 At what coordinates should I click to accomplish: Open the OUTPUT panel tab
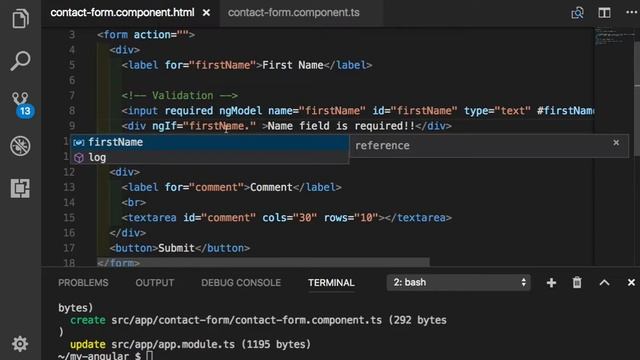pyautogui.click(x=155, y=283)
